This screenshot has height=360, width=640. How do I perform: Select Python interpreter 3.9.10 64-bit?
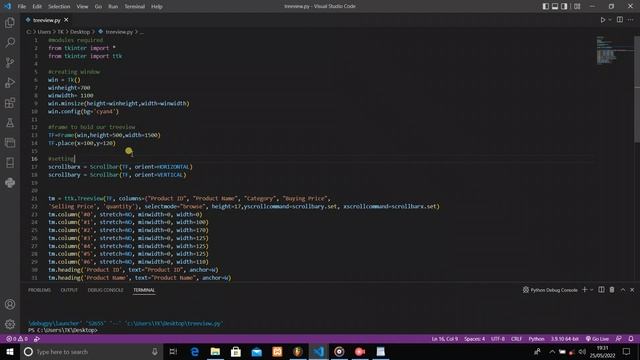[x=565, y=339]
